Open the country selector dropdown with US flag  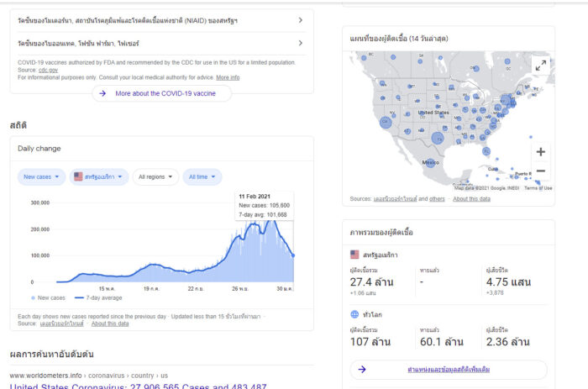97,177
